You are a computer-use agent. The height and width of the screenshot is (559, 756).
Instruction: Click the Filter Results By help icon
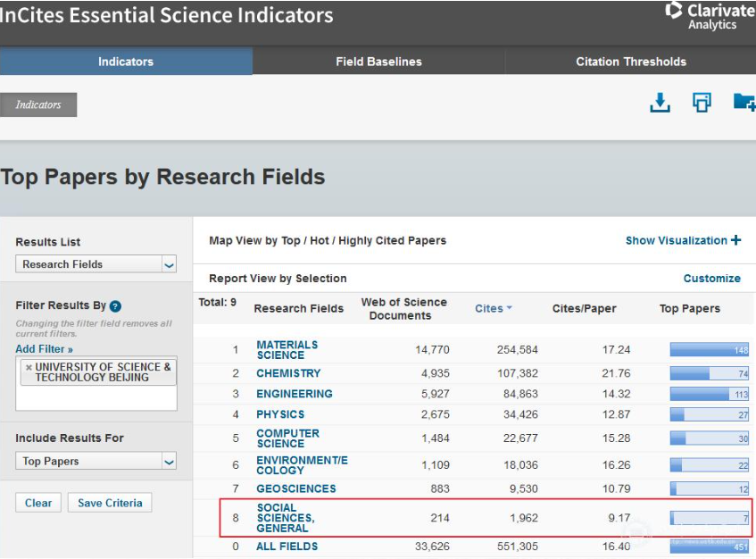click(x=115, y=306)
